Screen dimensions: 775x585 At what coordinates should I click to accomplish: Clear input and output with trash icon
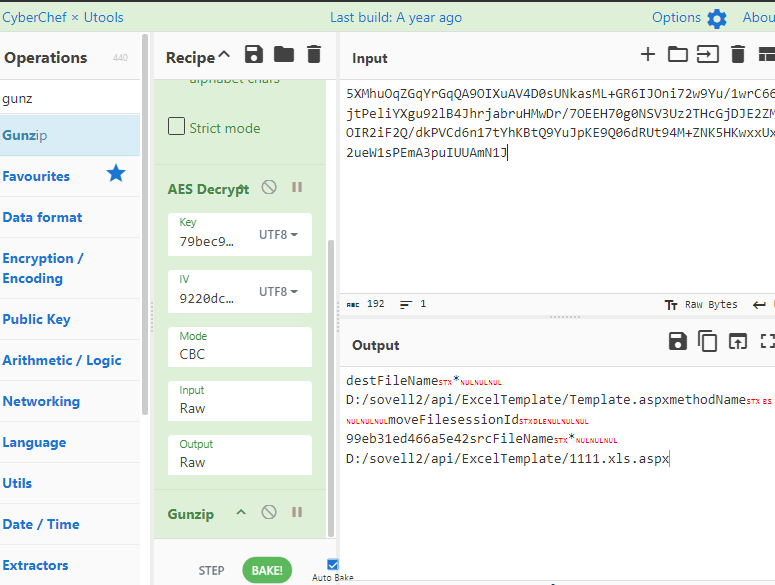(x=738, y=55)
